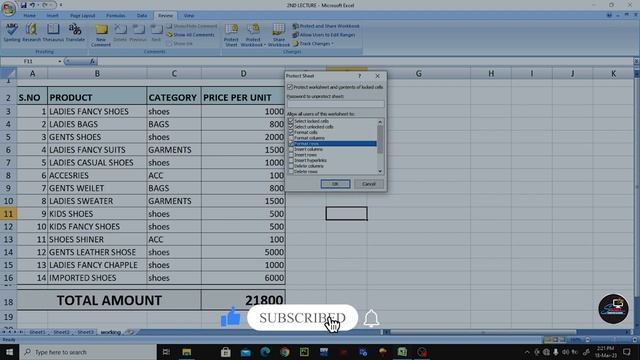Click the Office button logo
Viewport: 640px width, 360px height.
[x=8, y=9]
